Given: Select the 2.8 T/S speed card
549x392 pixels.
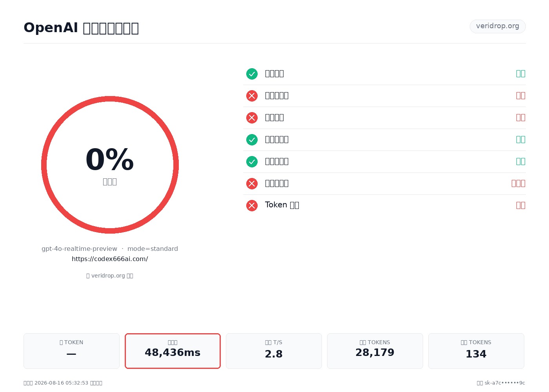Looking at the screenshot, I should pos(274,351).
